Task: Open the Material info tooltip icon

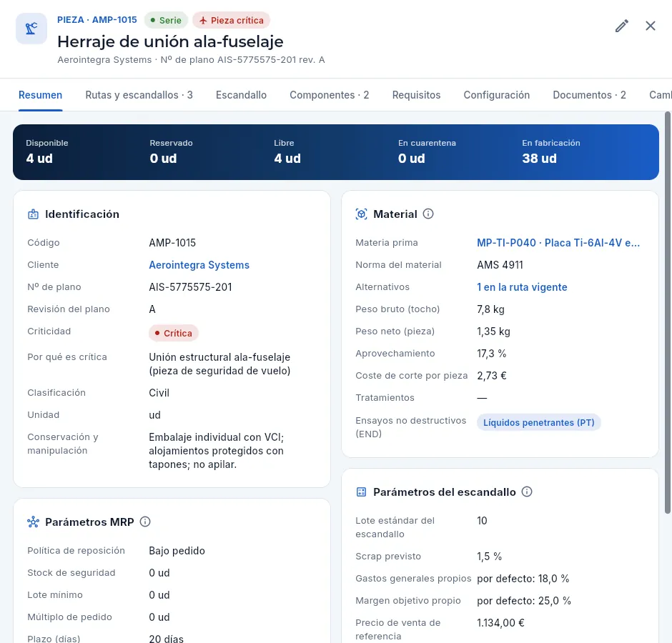Action: (428, 214)
